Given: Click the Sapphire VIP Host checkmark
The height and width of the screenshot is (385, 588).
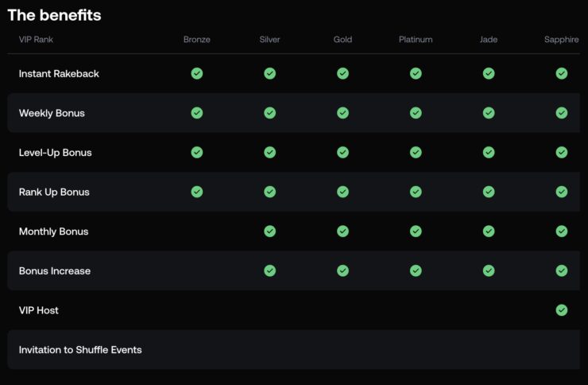Looking at the screenshot, I should tap(562, 310).
